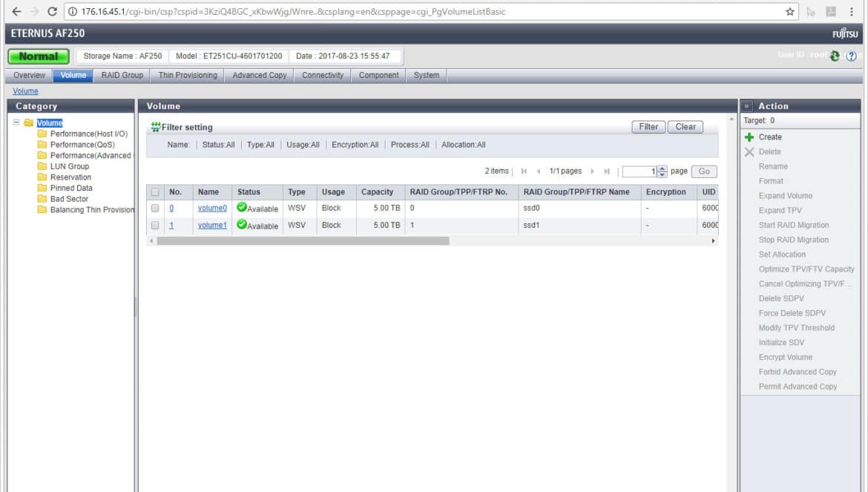The image size is (868, 492).
Task: Collapse the Action panel with arrows icon
Action: pyautogui.click(x=747, y=106)
